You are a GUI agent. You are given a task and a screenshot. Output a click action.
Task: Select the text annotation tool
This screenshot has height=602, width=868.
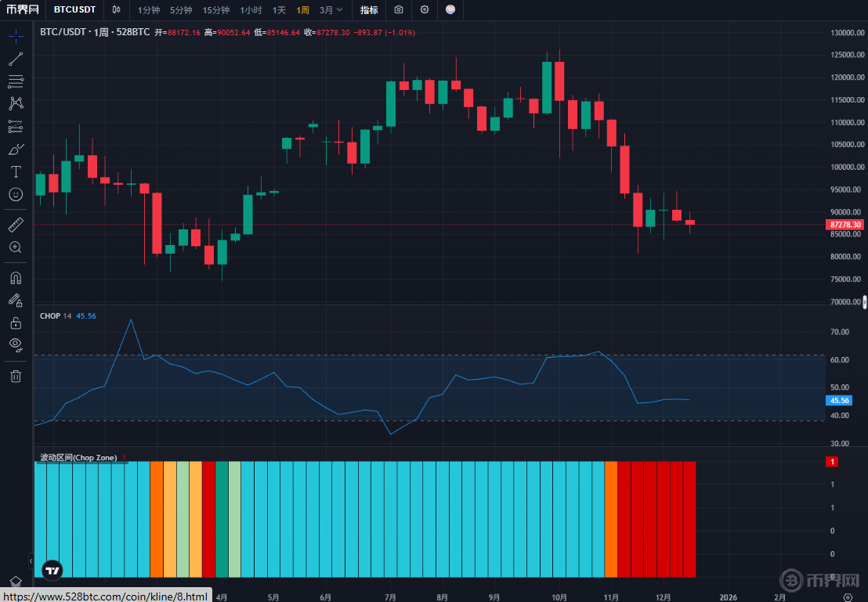pos(16,171)
